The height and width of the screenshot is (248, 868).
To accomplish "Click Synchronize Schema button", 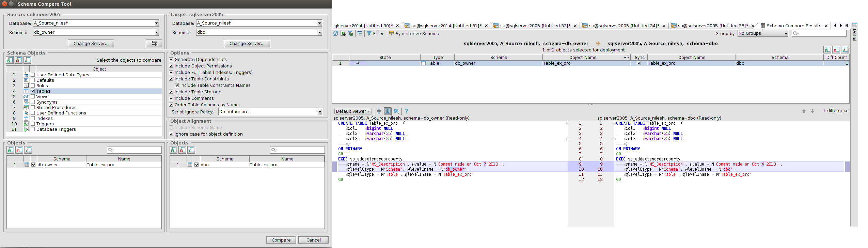I will [x=414, y=33].
